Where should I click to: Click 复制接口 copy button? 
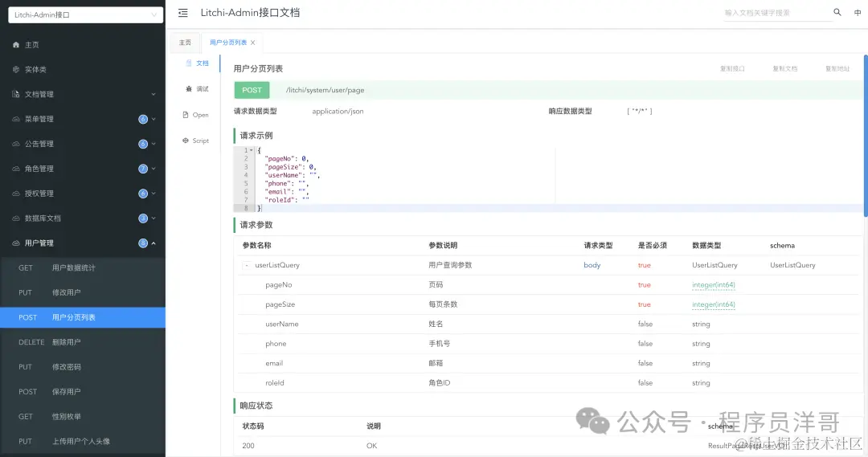(x=732, y=68)
